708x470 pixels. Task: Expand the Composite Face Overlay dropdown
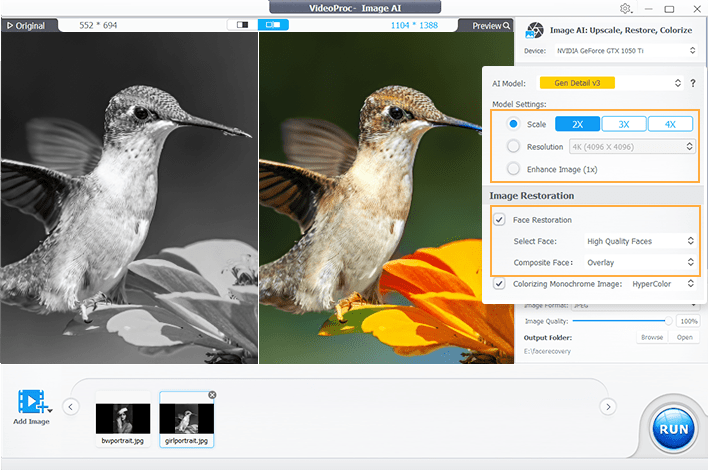[639, 262]
